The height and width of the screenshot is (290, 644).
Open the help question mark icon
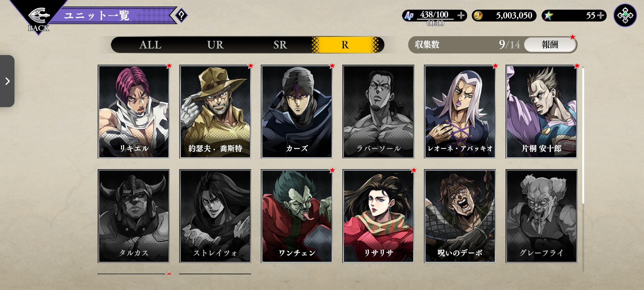click(x=181, y=16)
